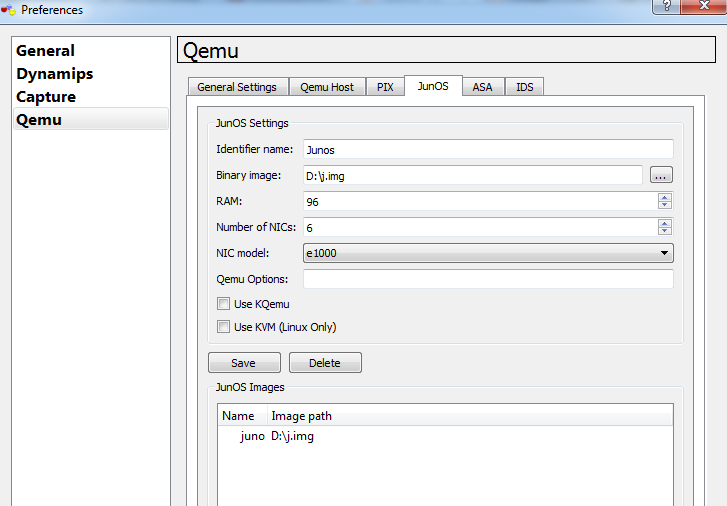Select the juno row in JunOS Images
This screenshot has height=506, width=727.
pyautogui.click(x=445, y=436)
